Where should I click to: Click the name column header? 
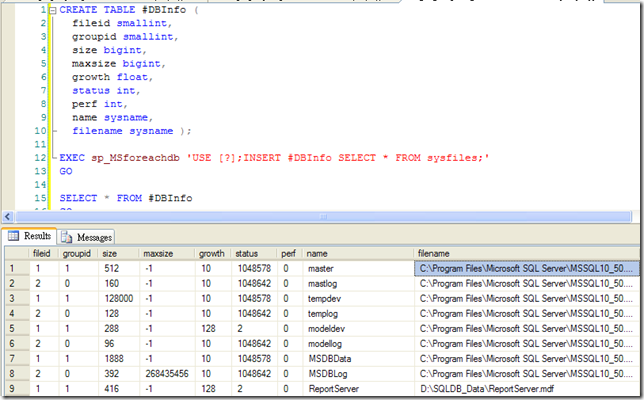[359, 253]
